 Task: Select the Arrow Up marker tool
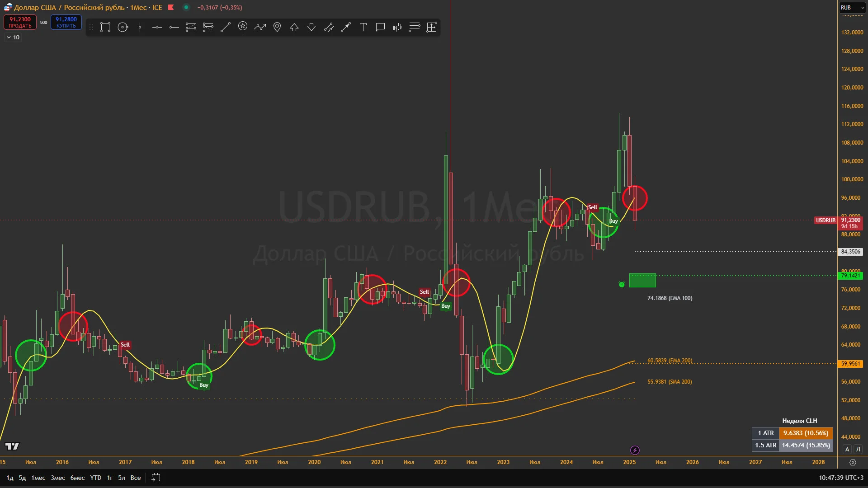tap(294, 27)
